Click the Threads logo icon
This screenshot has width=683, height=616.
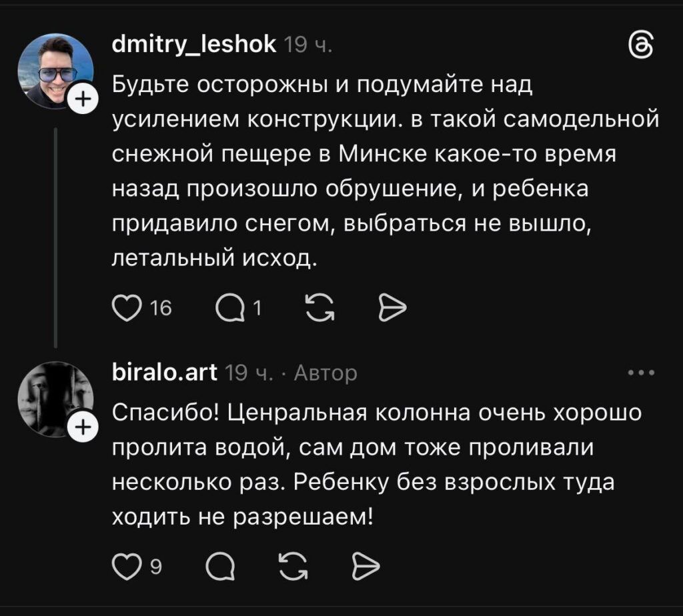tap(642, 48)
